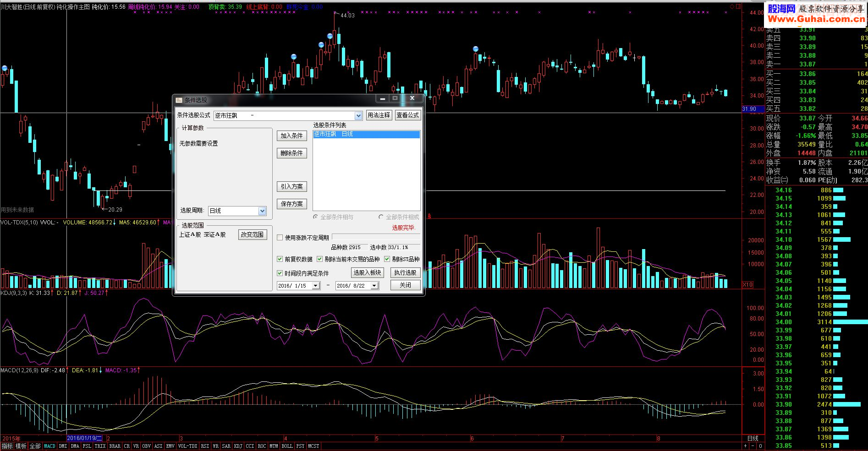Click 卖一 price 33.87 in order book
Viewport: 868px width, 451px height.
coord(807,65)
